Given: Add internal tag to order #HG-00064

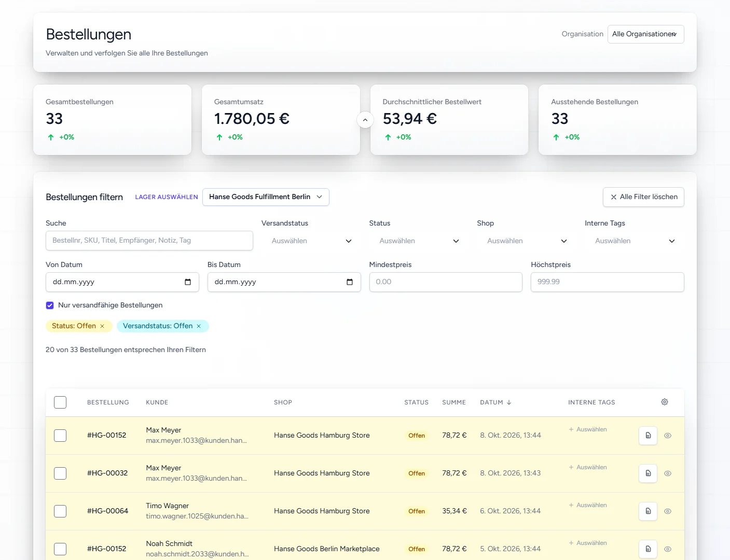Looking at the screenshot, I should tap(588, 505).
